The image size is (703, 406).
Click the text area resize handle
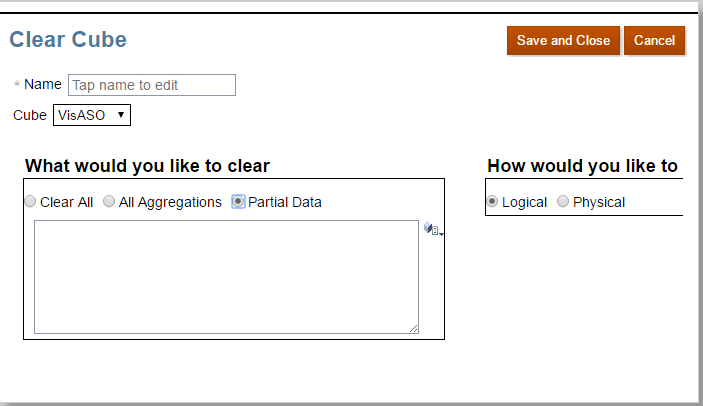pos(412,327)
